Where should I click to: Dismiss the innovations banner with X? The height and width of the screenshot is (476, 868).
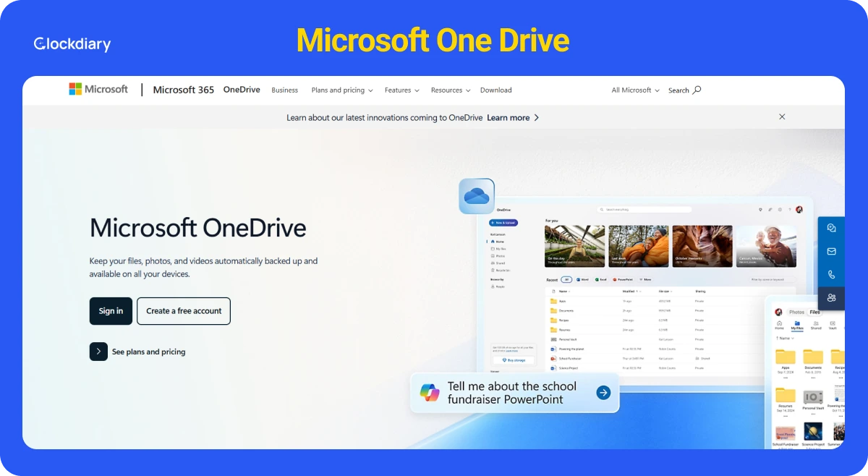782,116
